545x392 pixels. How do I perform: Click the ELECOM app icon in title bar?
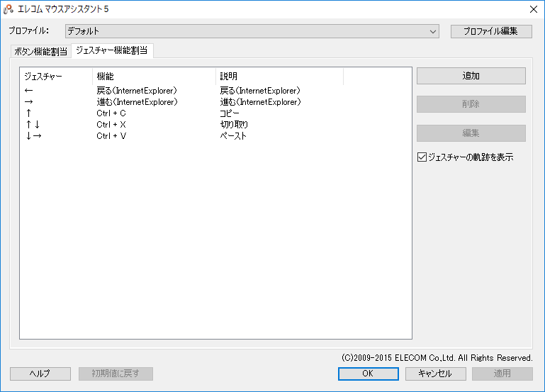[x=9, y=9]
